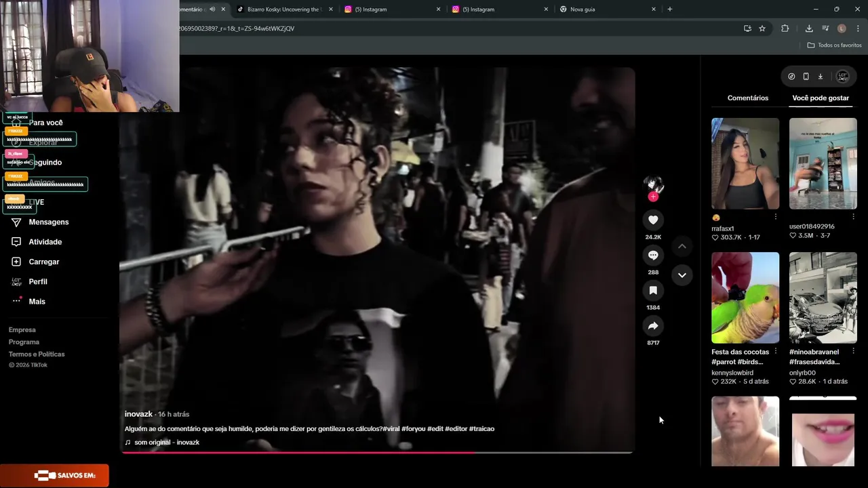Open user018492916 video thumbnail

pos(823,163)
